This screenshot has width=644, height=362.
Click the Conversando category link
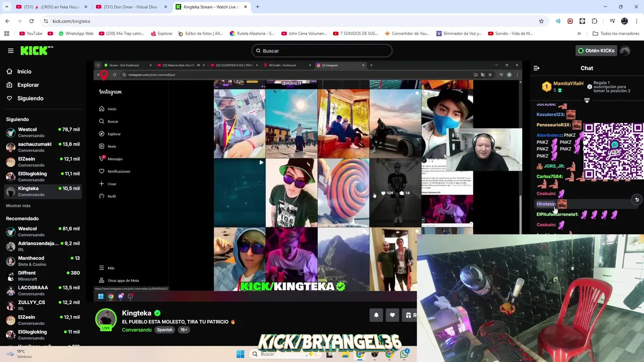(x=136, y=330)
